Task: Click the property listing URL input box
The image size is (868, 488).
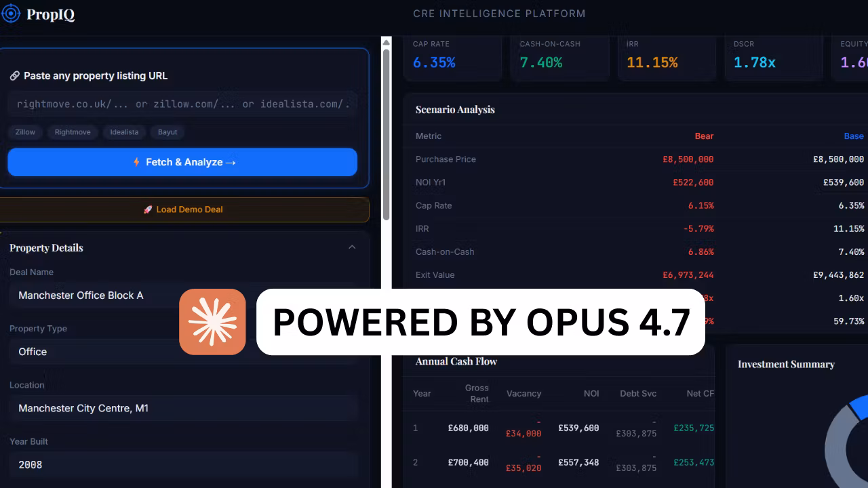Action: (182, 103)
